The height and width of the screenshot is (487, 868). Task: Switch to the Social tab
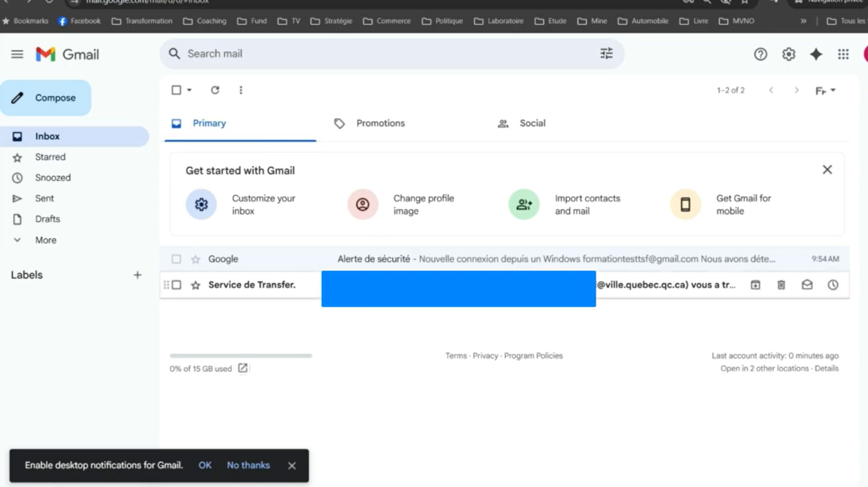click(x=532, y=123)
